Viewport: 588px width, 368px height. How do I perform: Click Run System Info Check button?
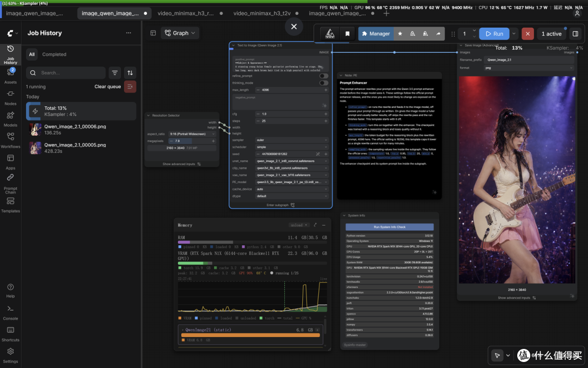point(390,227)
